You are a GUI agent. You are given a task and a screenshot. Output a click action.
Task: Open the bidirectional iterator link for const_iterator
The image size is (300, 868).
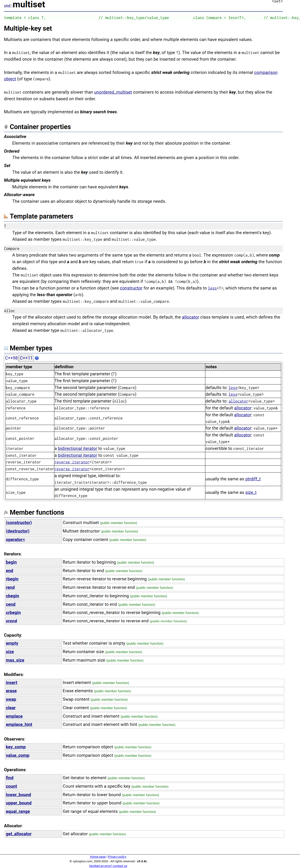tap(77, 455)
